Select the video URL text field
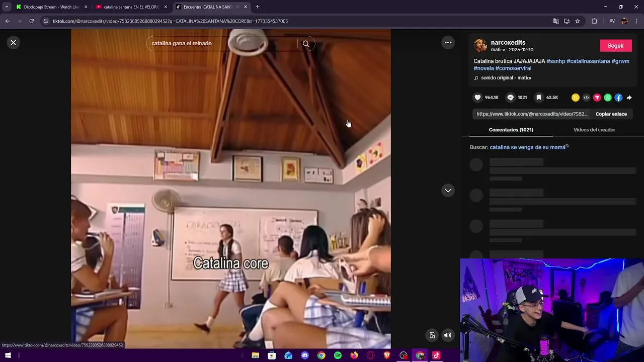 click(x=531, y=114)
